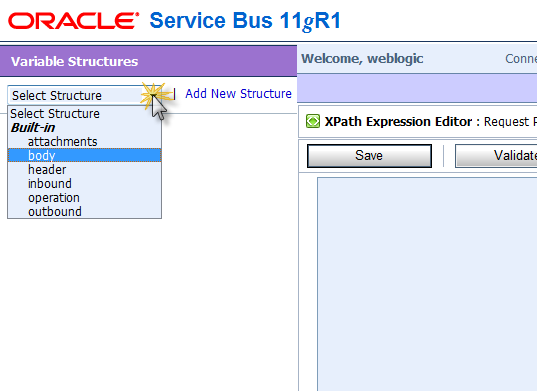Select 'inbound' from the structure list
This screenshot has height=391, width=537.
(x=84, y=184)
